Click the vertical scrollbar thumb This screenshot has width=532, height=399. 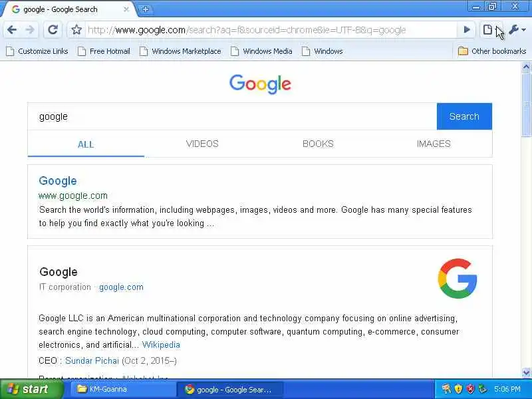[x=526, y=104]
